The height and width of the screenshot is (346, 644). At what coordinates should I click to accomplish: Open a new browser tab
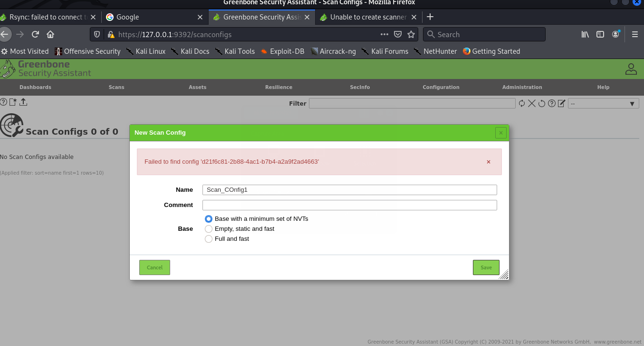click(x=430, y=17)
